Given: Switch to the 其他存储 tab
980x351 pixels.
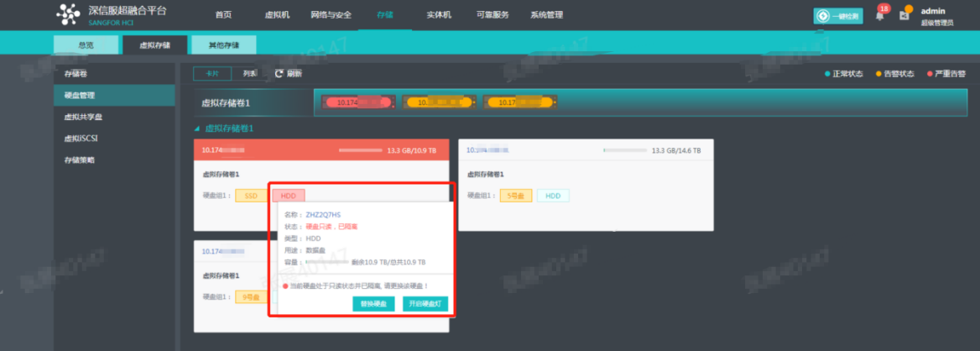Looking at the screenshot, I should coord(224,45).
